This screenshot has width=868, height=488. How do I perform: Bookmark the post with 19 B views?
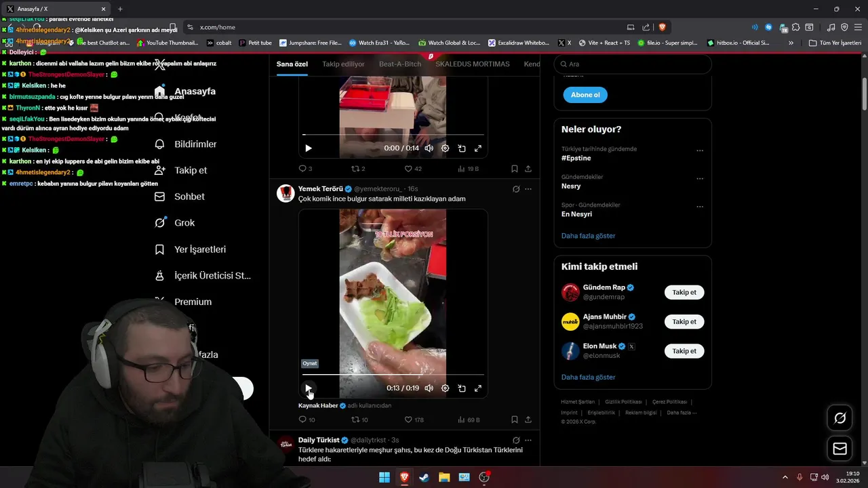[x=515, y=169]
